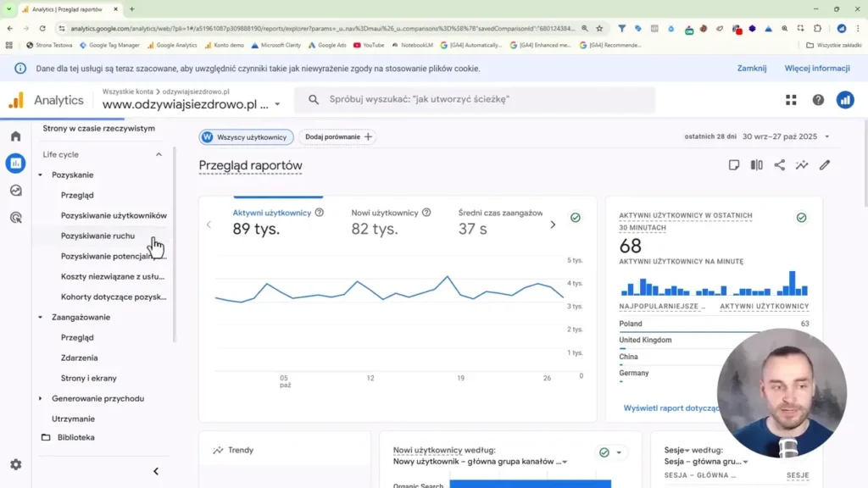This screenshot has height=488, width=868.
Task: Share this report icon
Action: pyautogui.click(x=780, y=165)
